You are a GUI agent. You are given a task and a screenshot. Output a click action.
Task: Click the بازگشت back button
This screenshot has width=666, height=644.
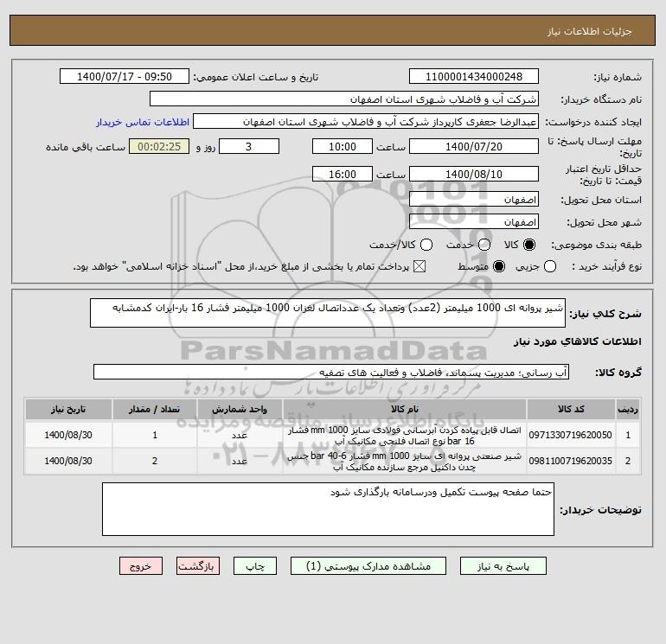coord(198,566)
